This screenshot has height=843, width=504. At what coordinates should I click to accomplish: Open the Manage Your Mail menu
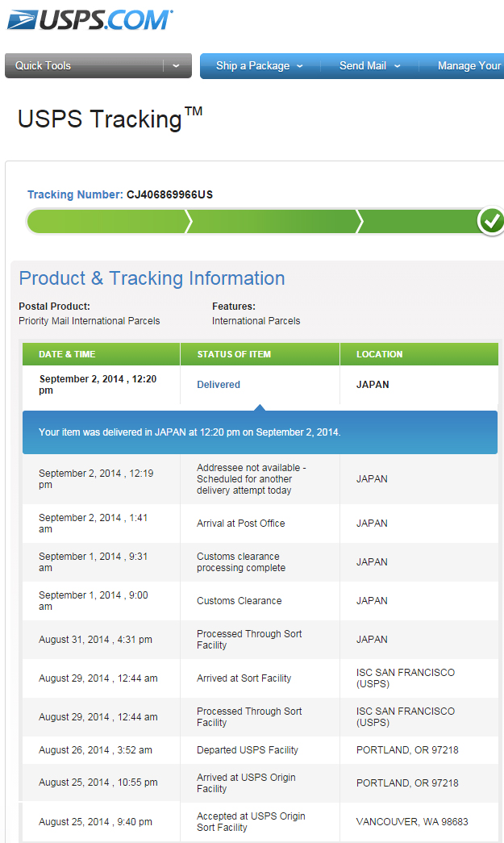[x=469, y=65]
